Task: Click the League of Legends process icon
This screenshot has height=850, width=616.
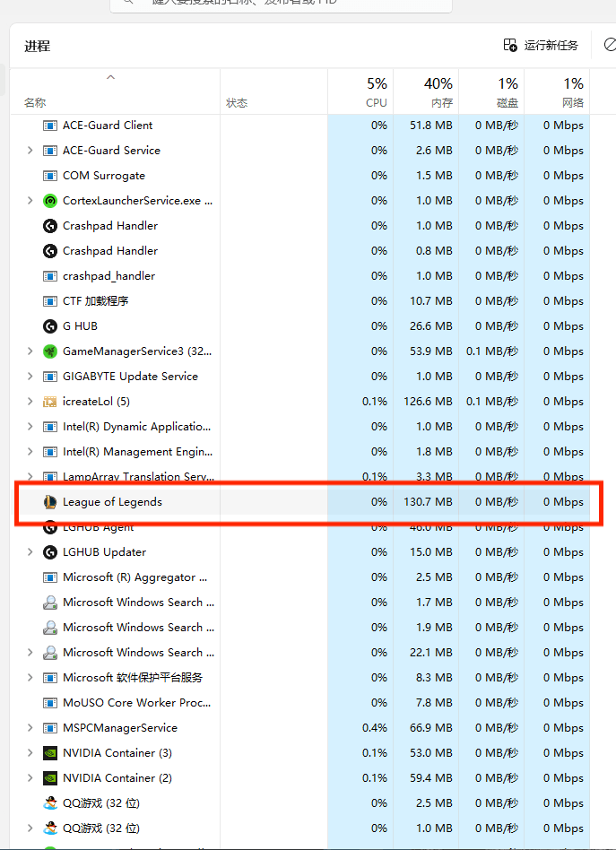Action: (x=50, y=502)
